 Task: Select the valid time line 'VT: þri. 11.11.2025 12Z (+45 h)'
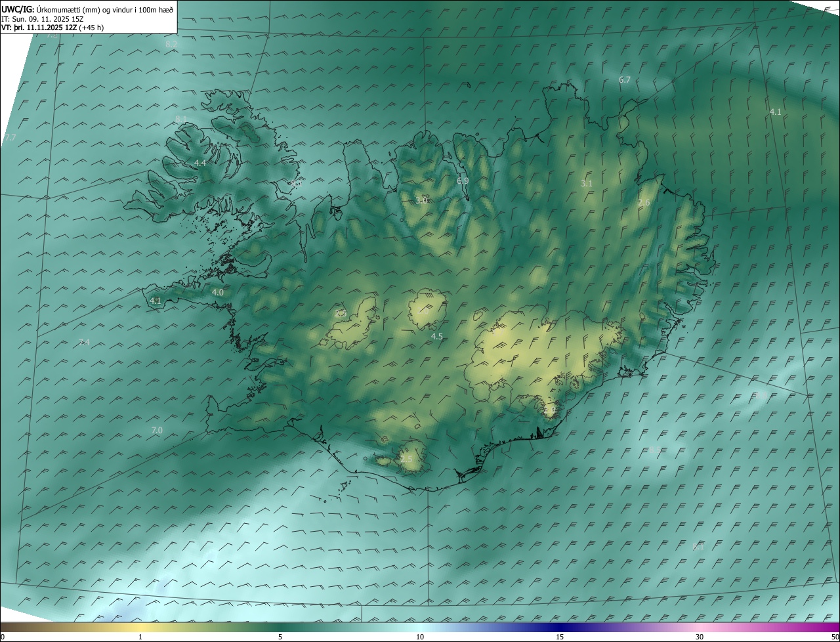click(52, 28)
